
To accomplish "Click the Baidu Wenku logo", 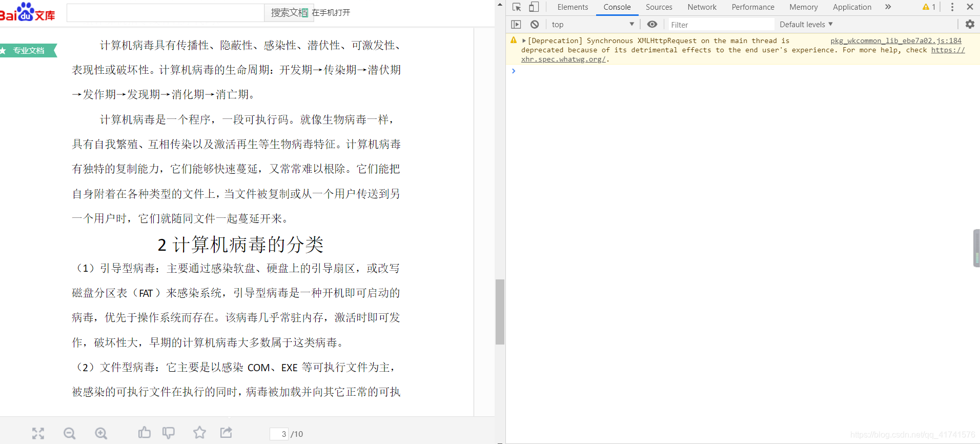I will click(x=27, y=12).
